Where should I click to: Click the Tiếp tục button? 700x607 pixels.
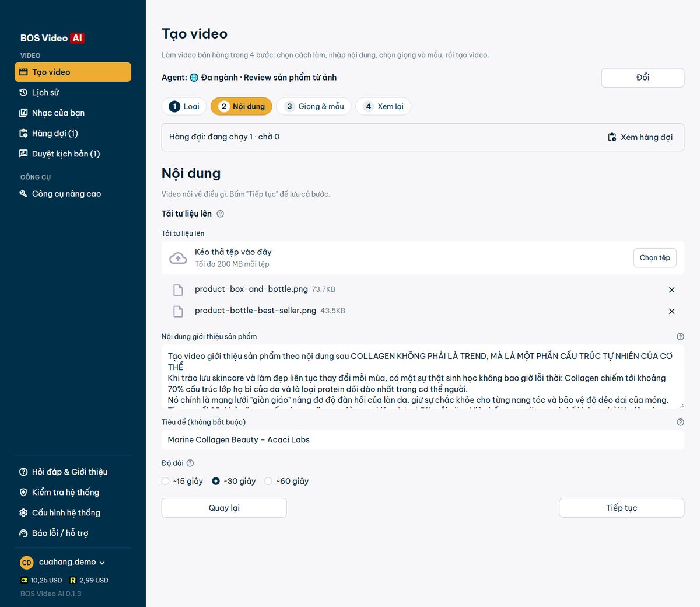click(x=621, y=508)
